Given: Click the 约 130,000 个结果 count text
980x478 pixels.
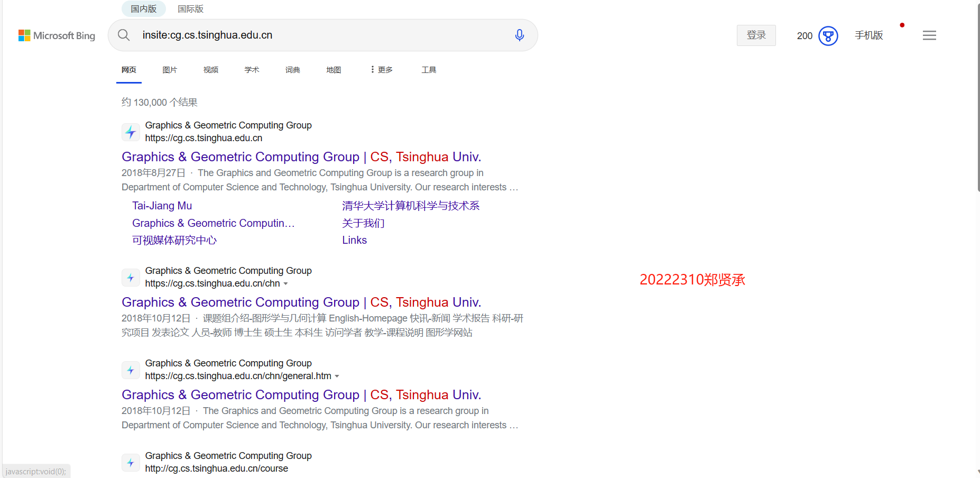Looking at the screenshot, I should point(160,102).
